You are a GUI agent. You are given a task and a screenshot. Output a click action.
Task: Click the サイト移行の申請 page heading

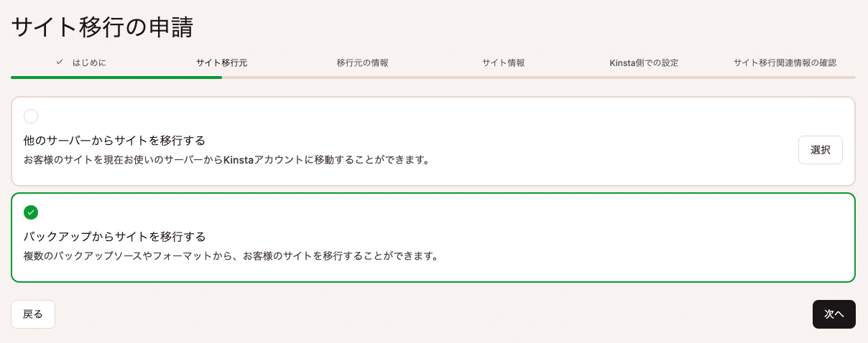point(102,27)
